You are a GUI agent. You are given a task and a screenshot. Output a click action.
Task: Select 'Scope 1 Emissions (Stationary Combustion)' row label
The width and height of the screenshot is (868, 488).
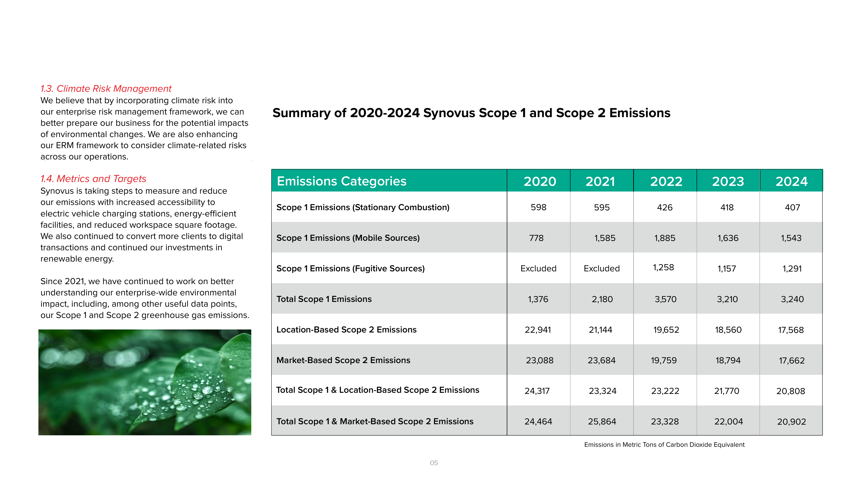coord(363,208)
